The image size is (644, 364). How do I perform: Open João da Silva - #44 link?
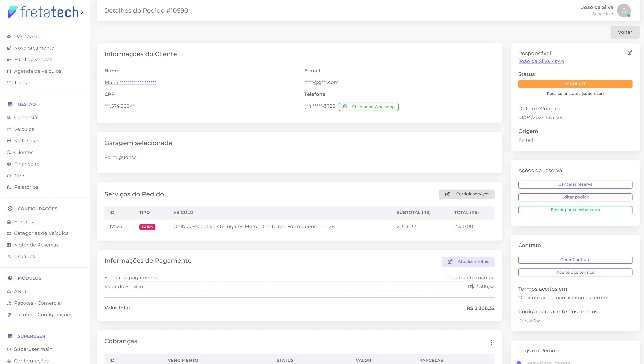541,61
